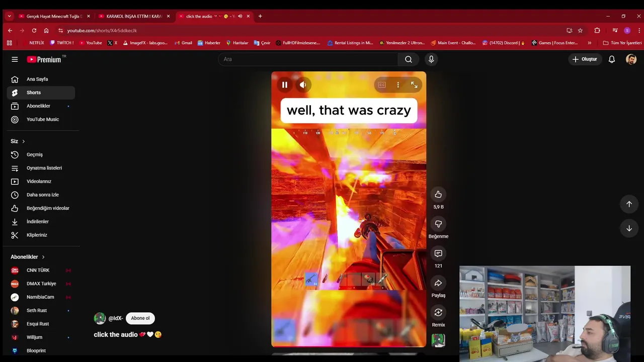The height and width of the screenshot is (362, 644).
Task: Open Abonelikler in the sidebar
Action: tap(41, 106)
